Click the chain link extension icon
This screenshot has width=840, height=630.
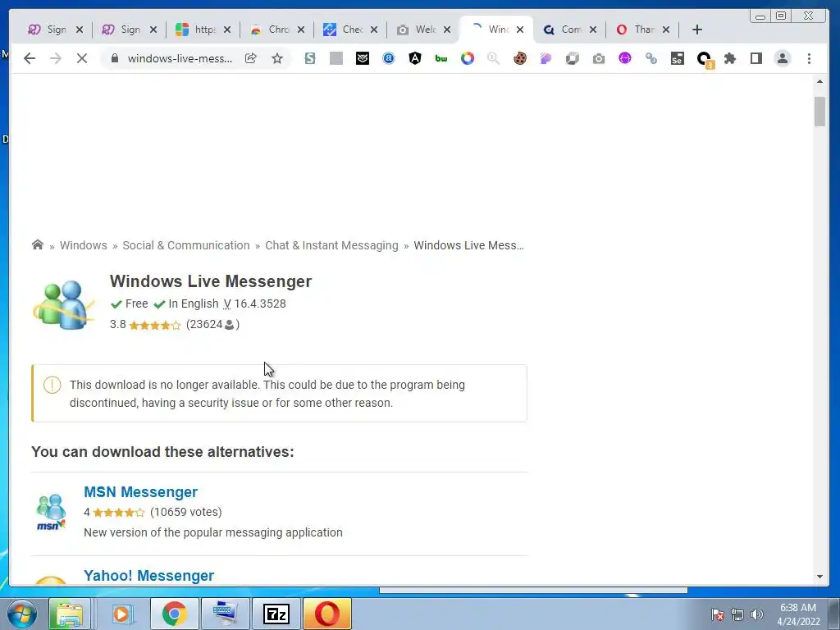[651, 58]
